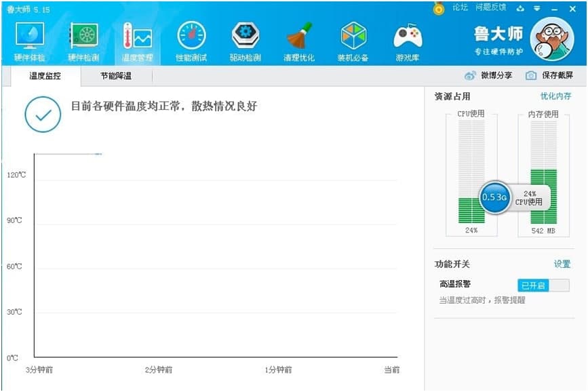
Task: Click the 2分钟前 time label
Action: 159,370
